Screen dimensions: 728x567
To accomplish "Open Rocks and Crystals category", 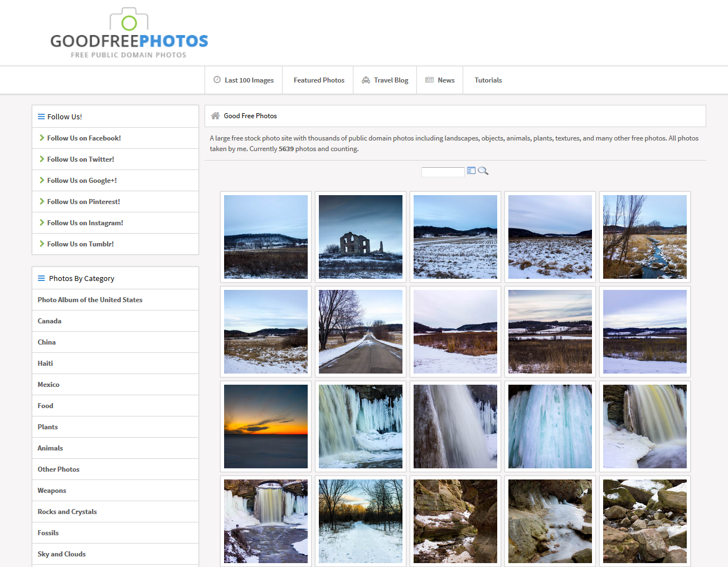I will tap(115, 512).
